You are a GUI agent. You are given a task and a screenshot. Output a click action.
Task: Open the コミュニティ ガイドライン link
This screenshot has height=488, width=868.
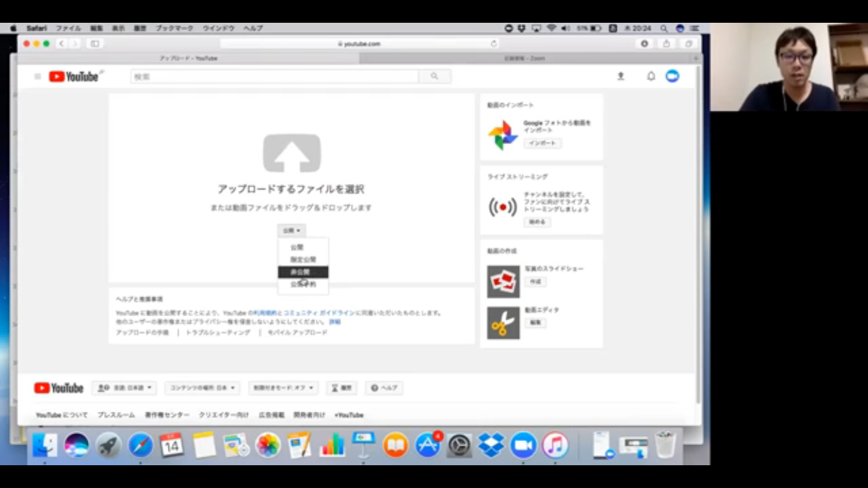click(x=319, y=313)
